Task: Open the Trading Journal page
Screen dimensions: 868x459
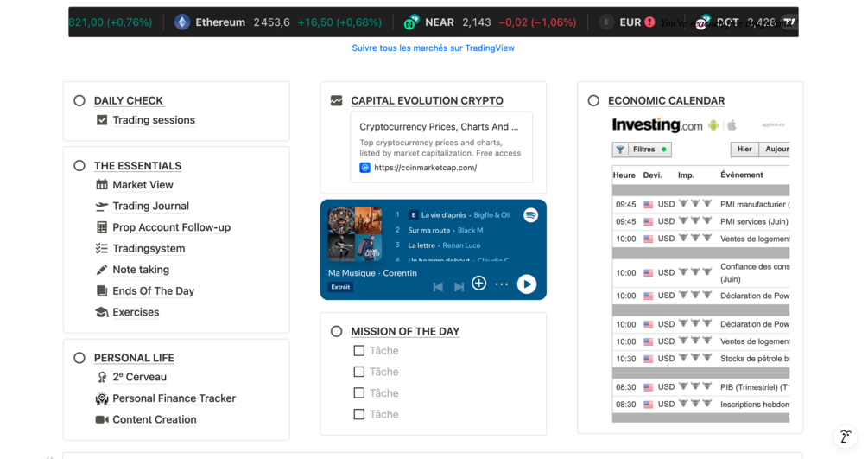Action: point(150,207)
